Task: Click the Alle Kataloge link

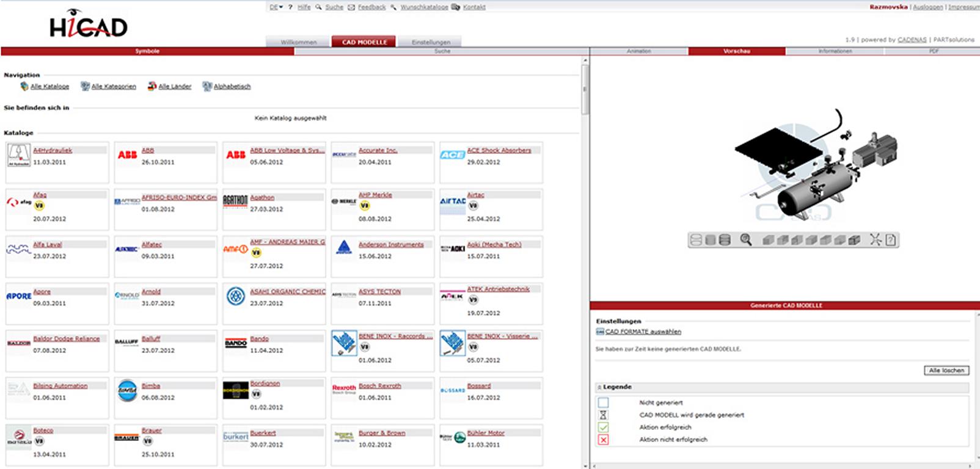Action: (50, 87)
